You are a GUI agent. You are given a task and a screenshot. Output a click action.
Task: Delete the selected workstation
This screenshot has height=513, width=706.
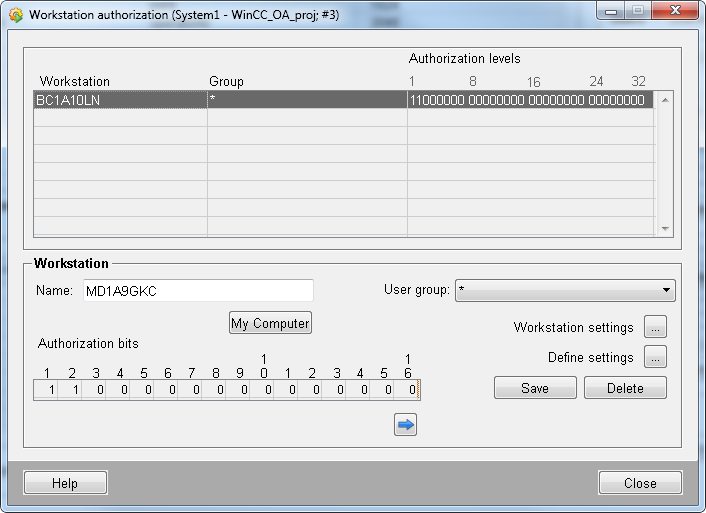pos(625,388)
